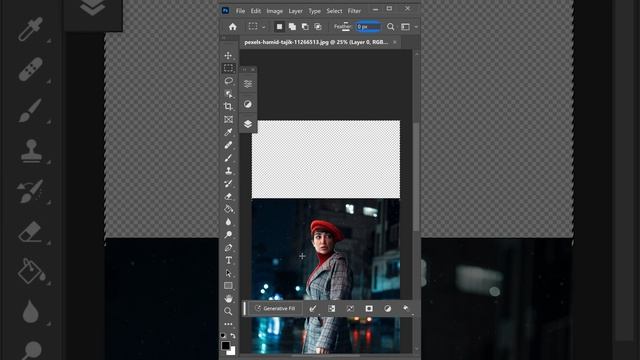This screenshot has width=640, height=360.
Task: Select the Horizontal Type tool
Action: point(228,260)
